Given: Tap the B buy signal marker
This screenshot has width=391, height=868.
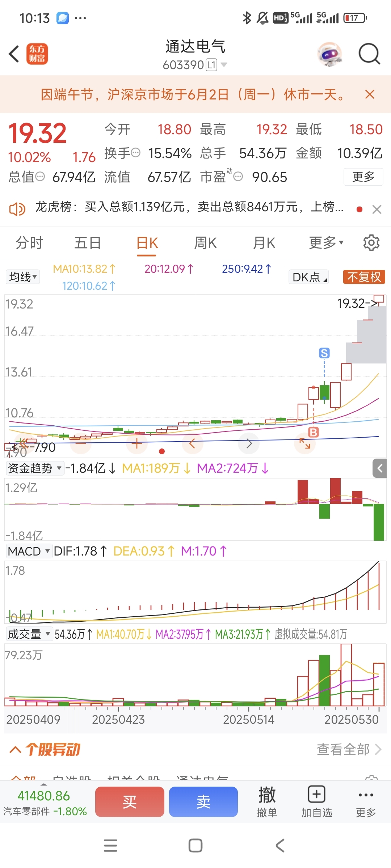Looking at the screenshot, I should (x=314, y=432).
